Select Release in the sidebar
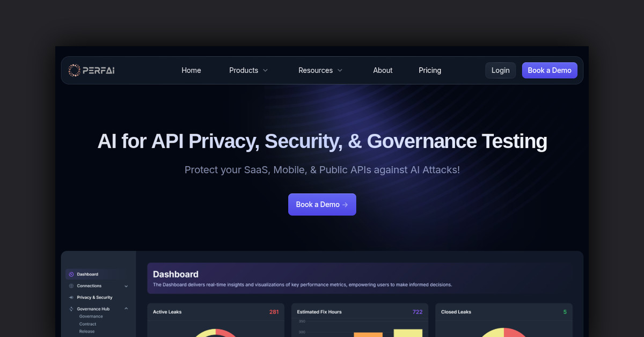644x337 pixels. coord(87,332)
